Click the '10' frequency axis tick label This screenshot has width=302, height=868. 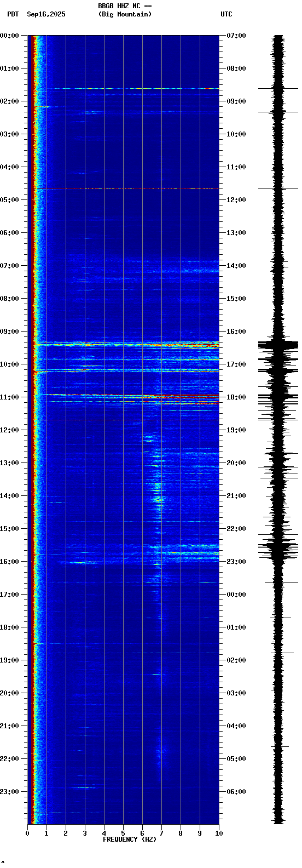[219, 833]
